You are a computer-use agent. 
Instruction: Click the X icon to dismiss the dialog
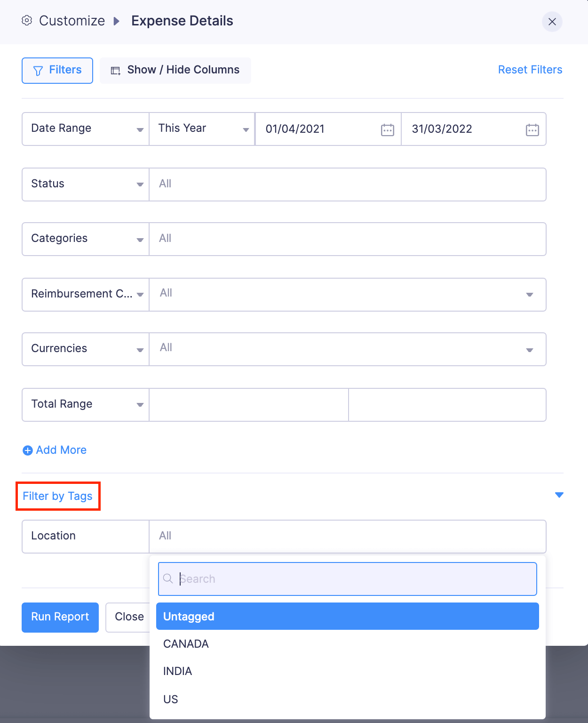pos(552,22)
